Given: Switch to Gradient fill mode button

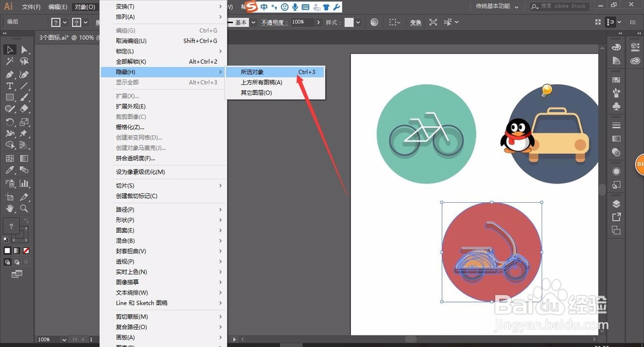Looking at the screenshot, I should coord(17,250).
